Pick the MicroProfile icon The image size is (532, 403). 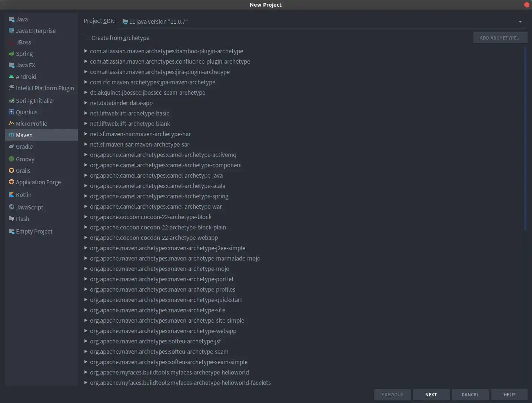11,124
